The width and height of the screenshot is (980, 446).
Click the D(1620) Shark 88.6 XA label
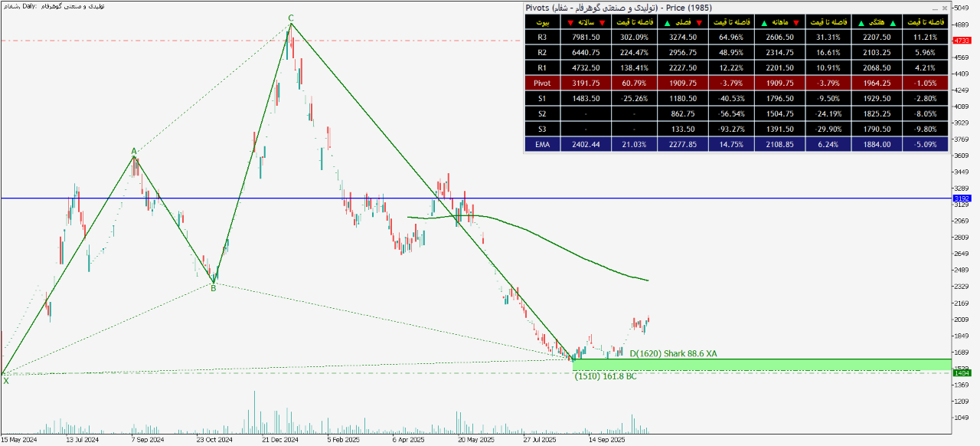pos(672,353)
